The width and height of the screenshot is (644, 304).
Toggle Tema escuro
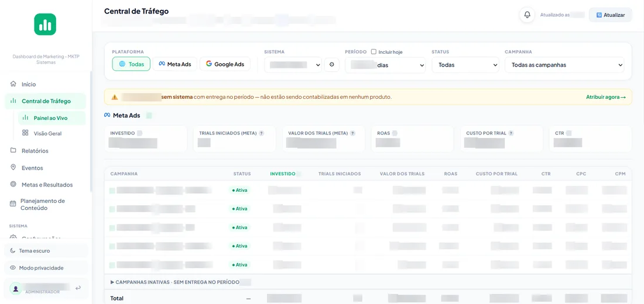pyautogui.click(x=46, y=250)
